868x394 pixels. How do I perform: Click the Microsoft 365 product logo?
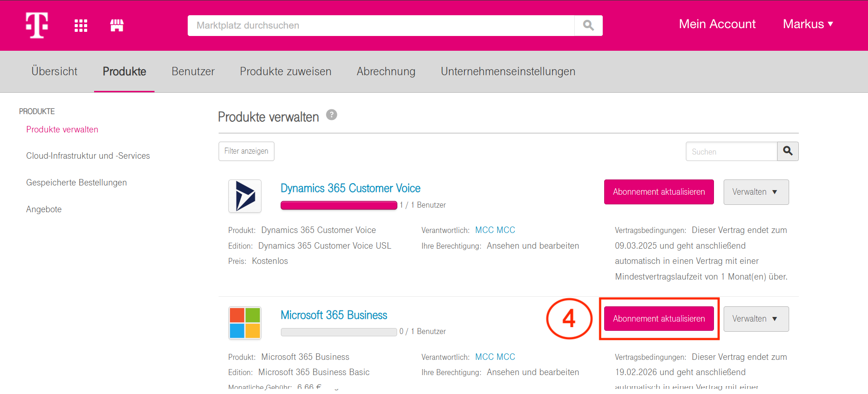point(245,323)
